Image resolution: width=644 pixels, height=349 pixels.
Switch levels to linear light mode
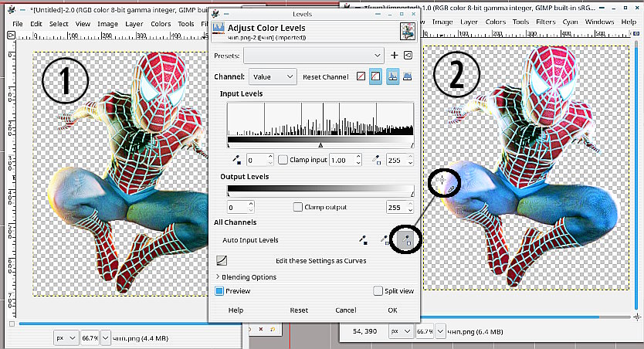pos(361,76)
